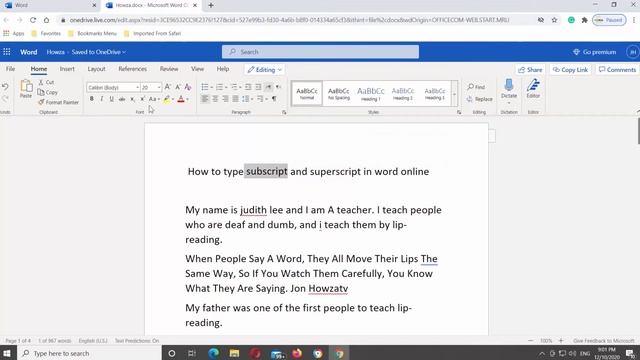640x360 pixels.
Task: Click Go premium
Action: pyautogui.click(x=594, y=52)
